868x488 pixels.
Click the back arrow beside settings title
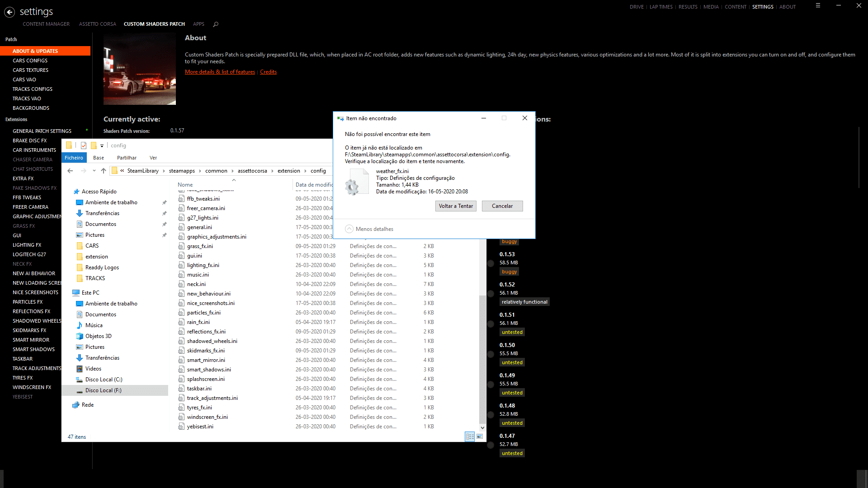pos(9,12)
